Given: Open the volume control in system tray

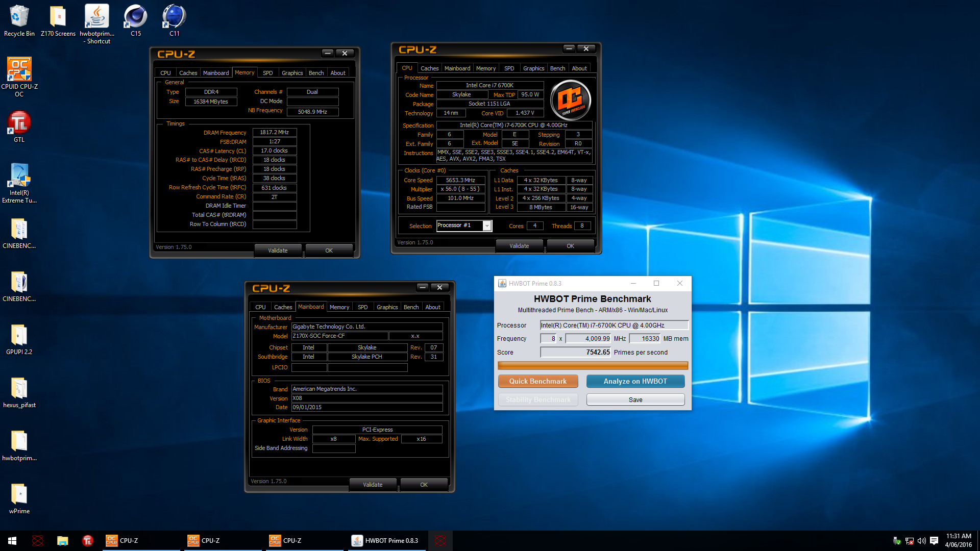Looking at the screenshot, I should [x=921, y=541].
